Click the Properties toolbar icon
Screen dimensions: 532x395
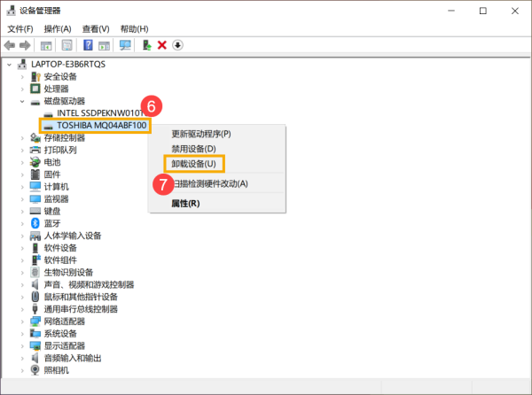click(x=66, y=45)
